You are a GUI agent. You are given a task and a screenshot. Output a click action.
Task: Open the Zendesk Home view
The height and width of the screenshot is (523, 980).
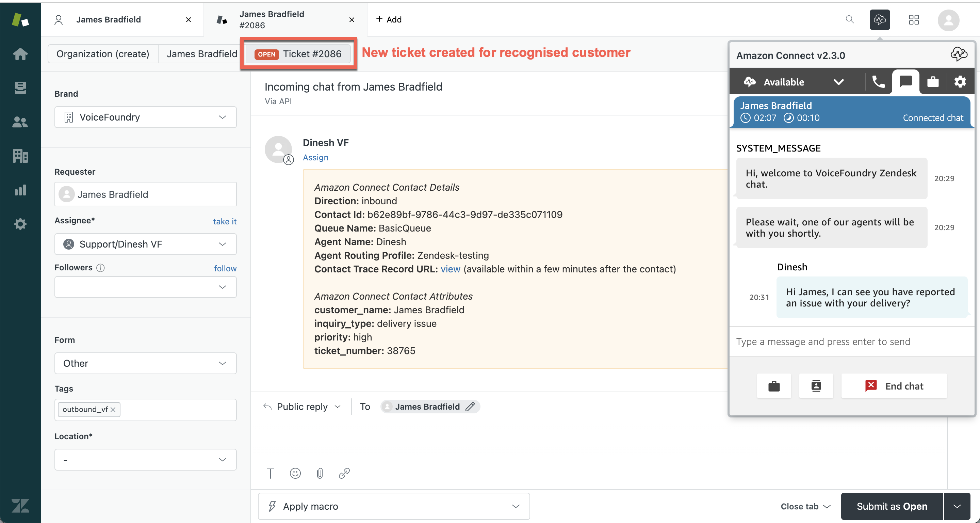[20, 54]
